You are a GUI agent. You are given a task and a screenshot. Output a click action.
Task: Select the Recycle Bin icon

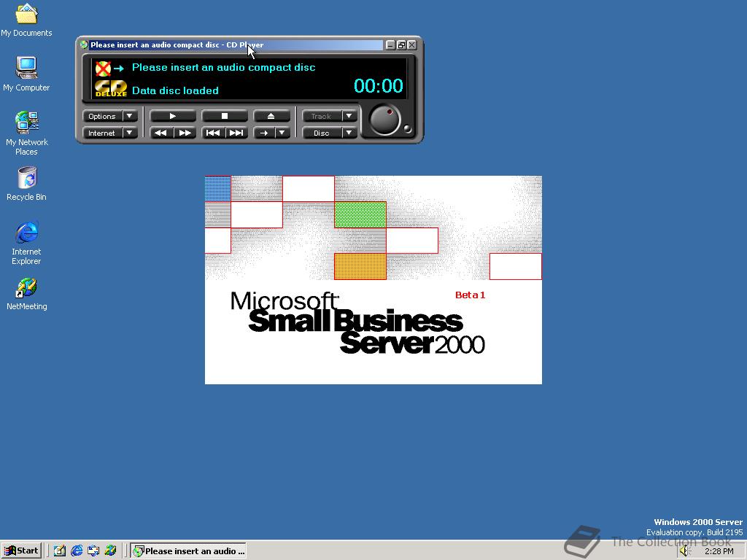click(27, 184)
